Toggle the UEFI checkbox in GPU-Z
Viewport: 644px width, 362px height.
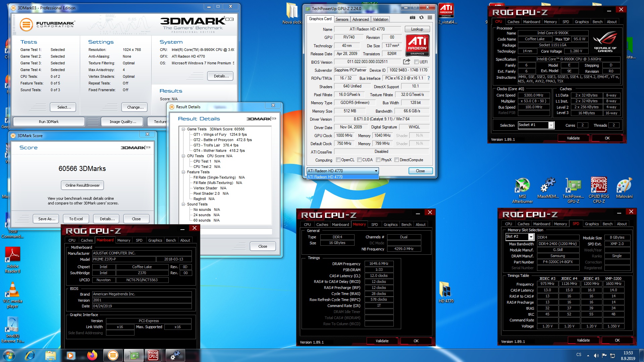(x=416, y=62)
